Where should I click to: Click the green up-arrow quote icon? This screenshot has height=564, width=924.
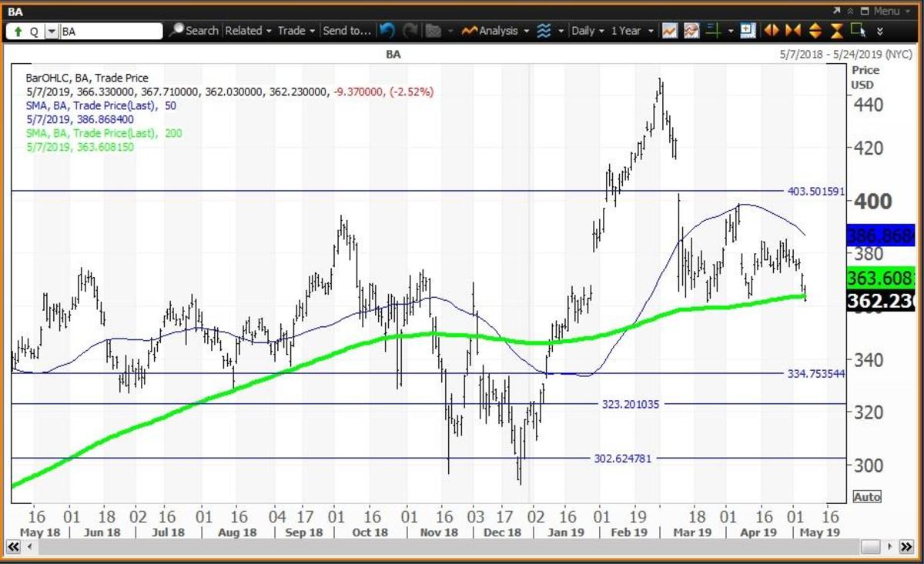tap(17, 32)
